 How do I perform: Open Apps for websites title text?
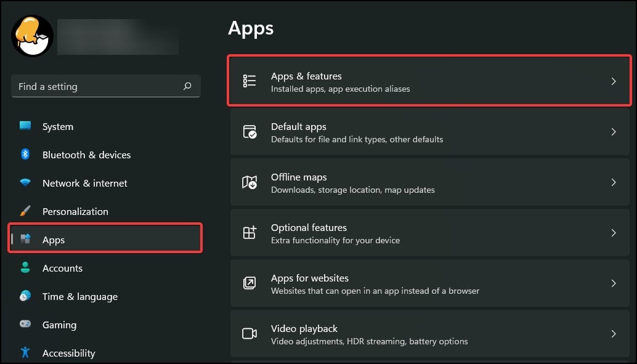pyautogui.click(x=309, y=278)
